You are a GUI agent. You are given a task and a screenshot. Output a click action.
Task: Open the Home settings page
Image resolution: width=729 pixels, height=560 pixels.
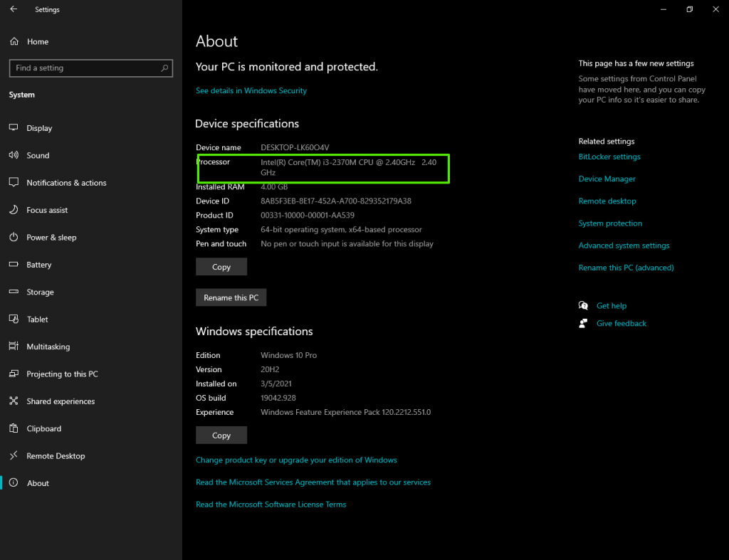(38, 42)
